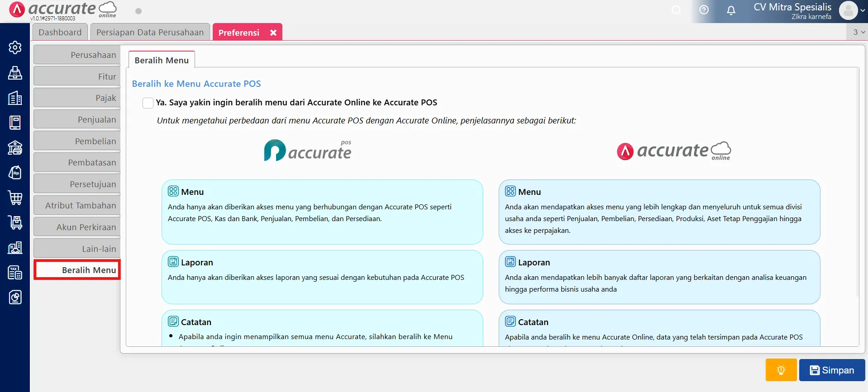868x392 pixels.
Task: Expand the open tabs counter dropdown
Action: pos(858,32)
